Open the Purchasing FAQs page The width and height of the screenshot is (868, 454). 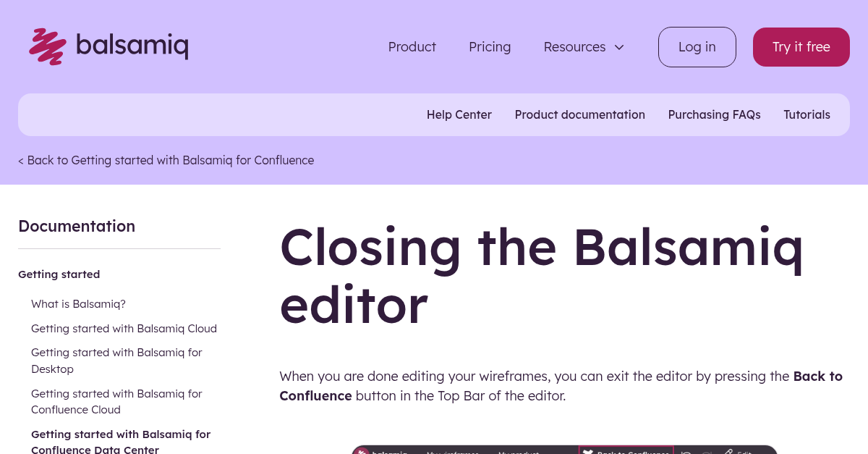coord(714,114)
